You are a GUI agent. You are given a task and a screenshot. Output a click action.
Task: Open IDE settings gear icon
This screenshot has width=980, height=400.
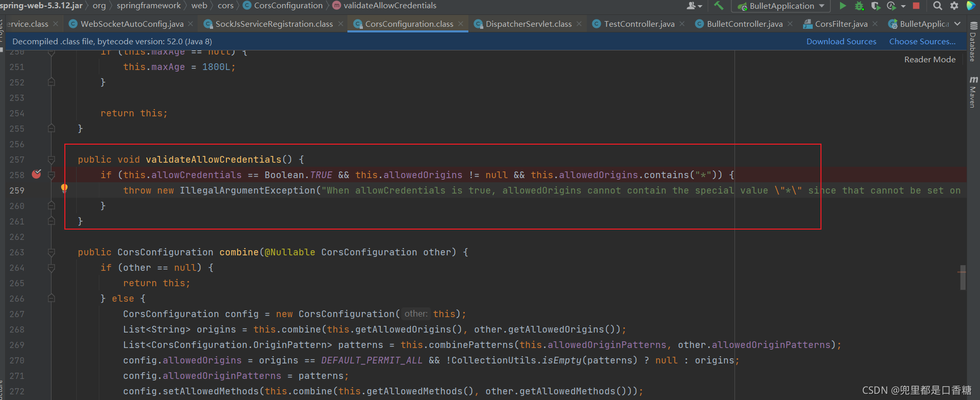(954, 6)
